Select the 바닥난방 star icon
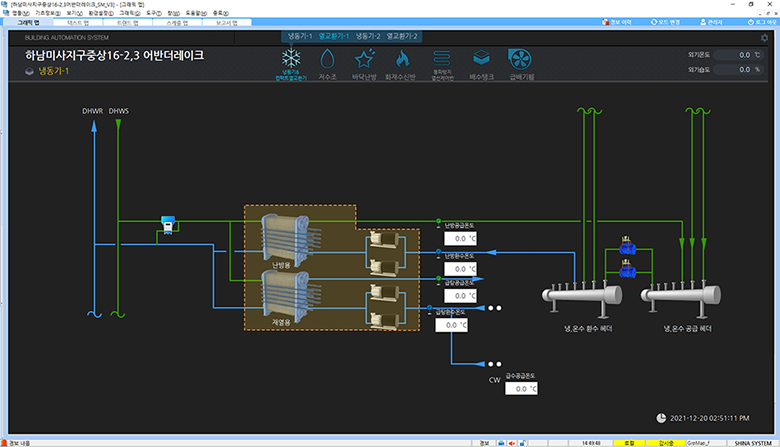The image size is (780, 447). click(364, 64)
